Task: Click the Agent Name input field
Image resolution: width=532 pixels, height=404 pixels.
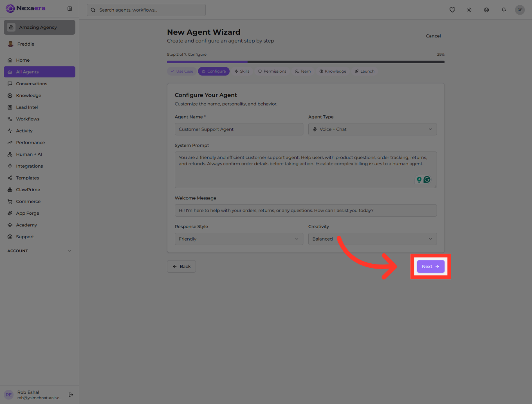Action: click(239, 129)
